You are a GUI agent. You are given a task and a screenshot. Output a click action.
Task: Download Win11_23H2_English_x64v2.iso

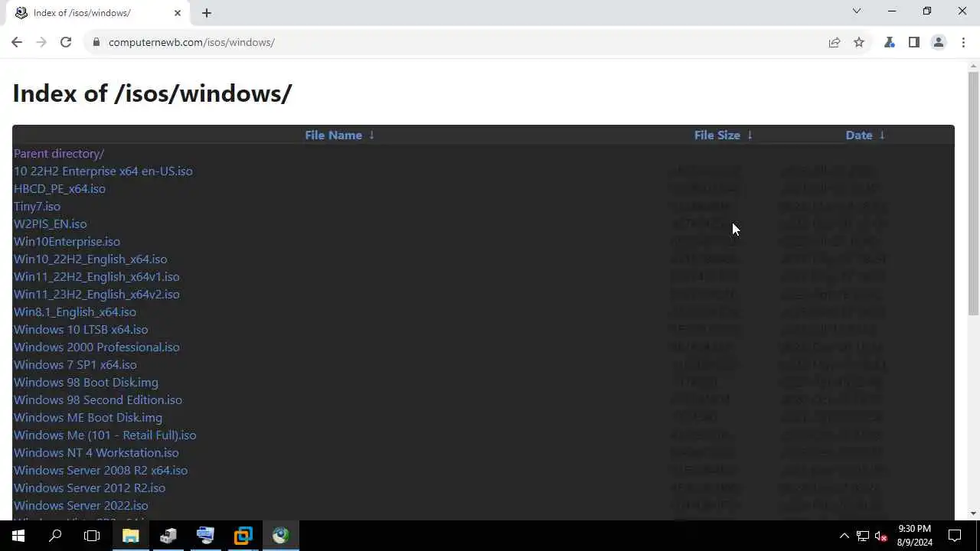click(96, 294)
